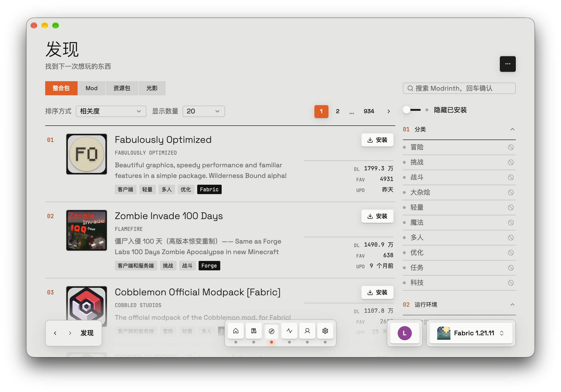Go to next page with chevron arrow
561x392 pixels.
pyautogui.click(x=389, y=111)
